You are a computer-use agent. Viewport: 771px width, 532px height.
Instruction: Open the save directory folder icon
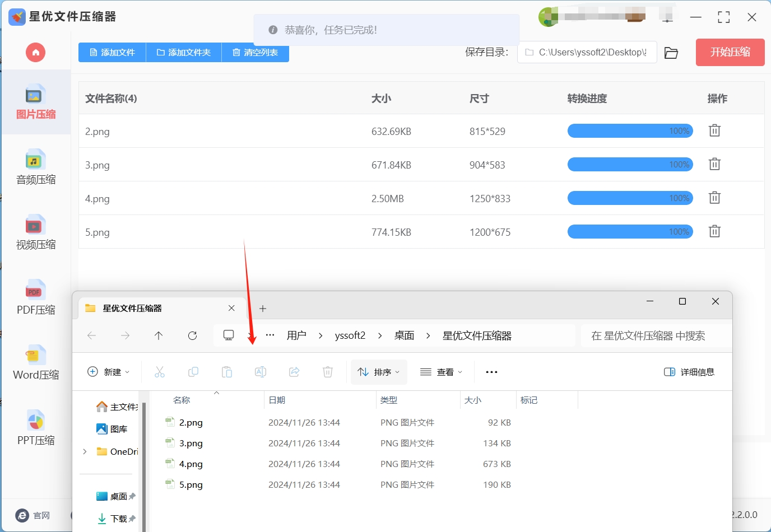[671, 53]
